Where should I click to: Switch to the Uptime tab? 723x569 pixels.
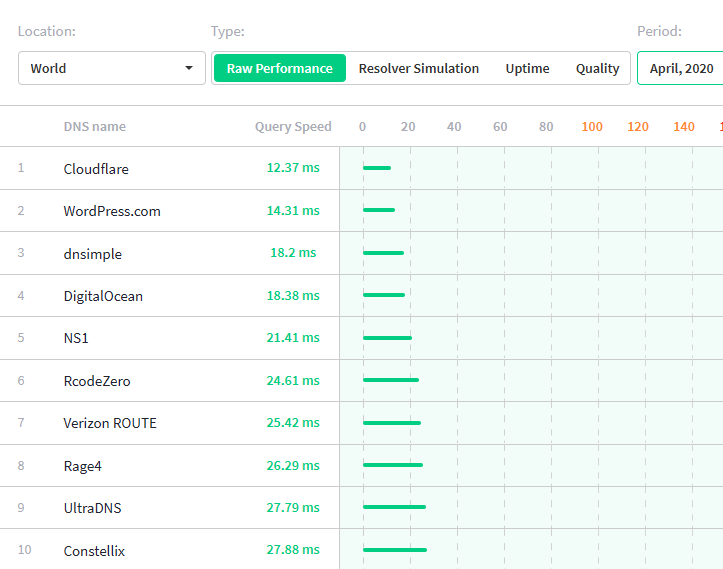(x=527, y=68)
